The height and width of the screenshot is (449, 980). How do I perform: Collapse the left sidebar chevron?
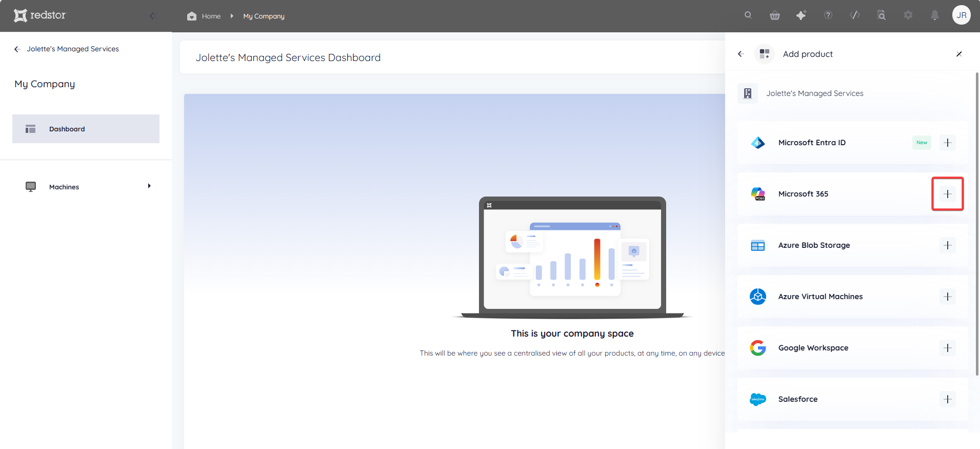point(152,16)
